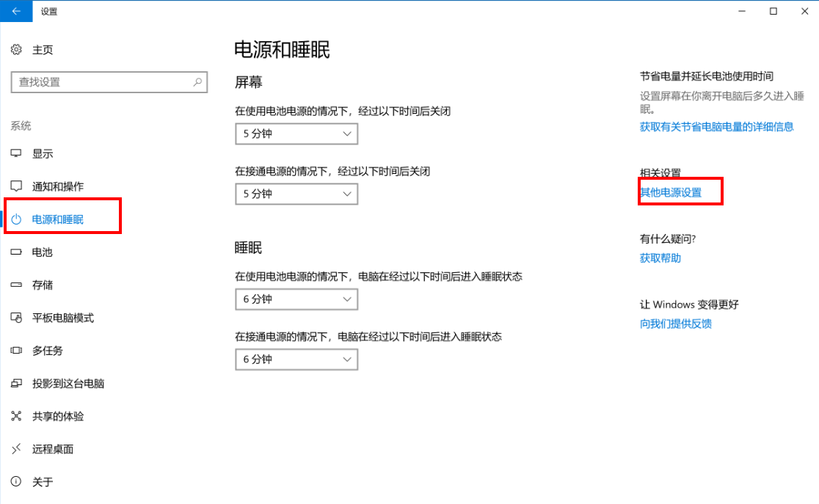Click the Home gear icon

[17, 50]
